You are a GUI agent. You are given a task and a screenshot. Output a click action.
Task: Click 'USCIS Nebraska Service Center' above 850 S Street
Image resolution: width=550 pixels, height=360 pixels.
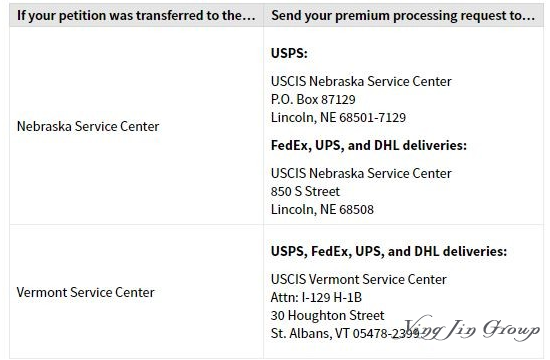click(x=361, y=173)
